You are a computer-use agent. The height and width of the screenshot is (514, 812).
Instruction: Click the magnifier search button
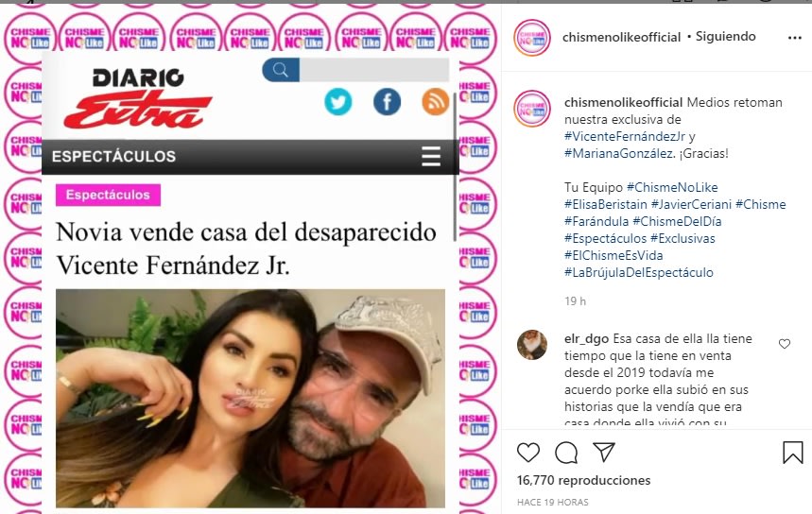coord(281,70)
